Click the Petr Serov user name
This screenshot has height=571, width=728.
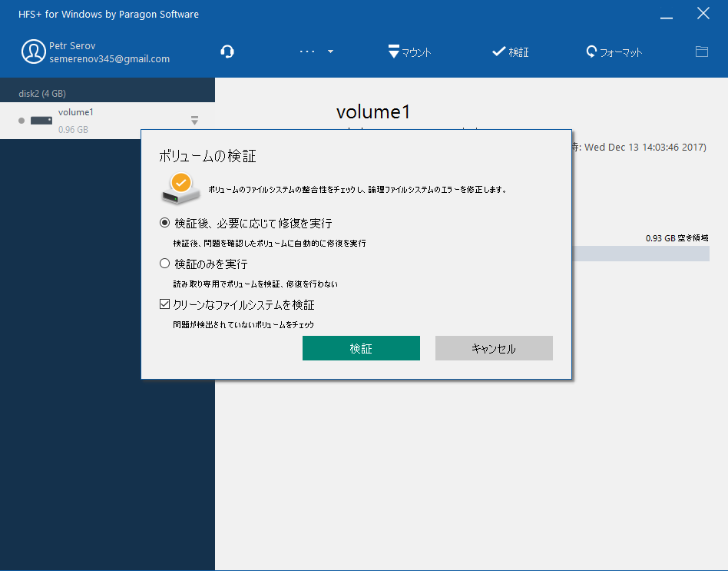[x=72, y=45]
